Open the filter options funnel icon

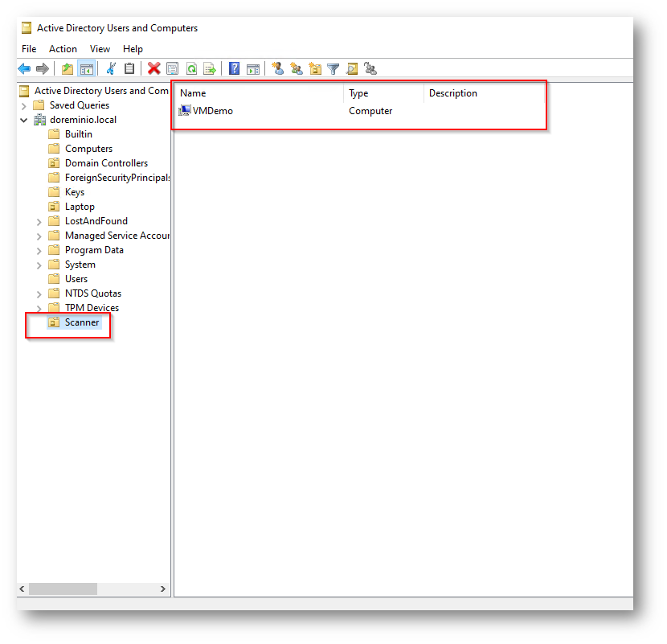tap(333, 68)
